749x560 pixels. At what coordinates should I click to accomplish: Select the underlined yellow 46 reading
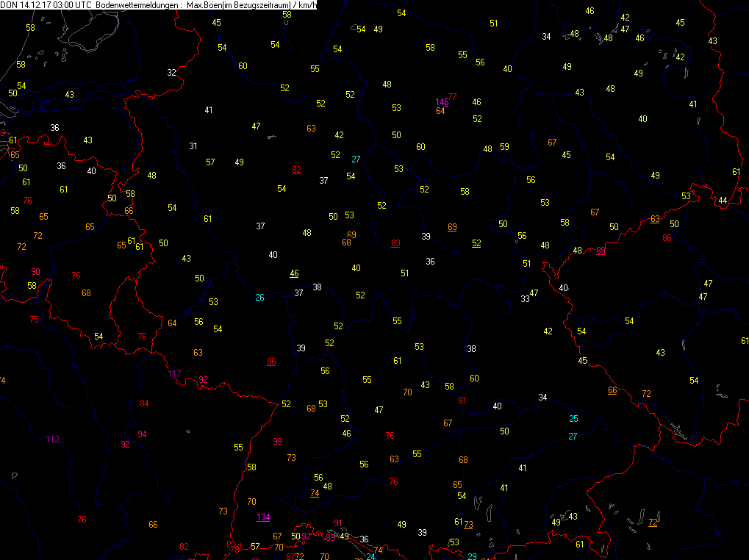click(x=294, y=273)
